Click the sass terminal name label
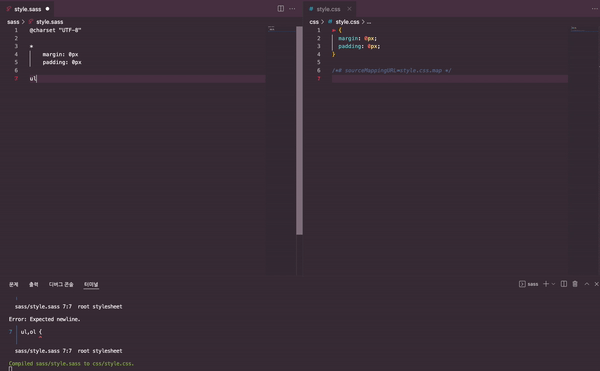This screenshot has width=600, height=371. (x=533, y=284)
